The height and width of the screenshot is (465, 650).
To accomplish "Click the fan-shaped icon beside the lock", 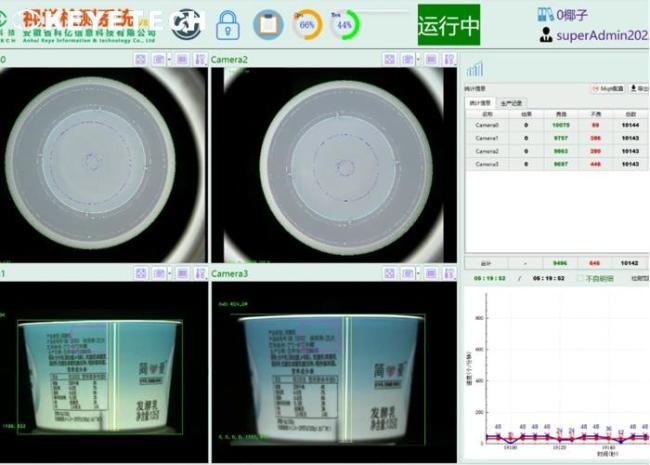I will (185, 25).
